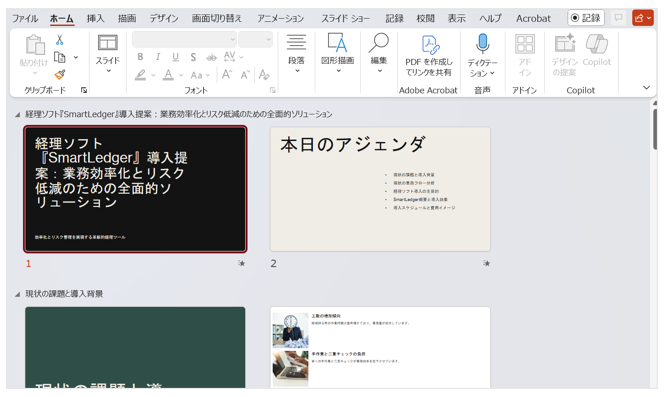Toggle Bold formatting

pos(140,56)
